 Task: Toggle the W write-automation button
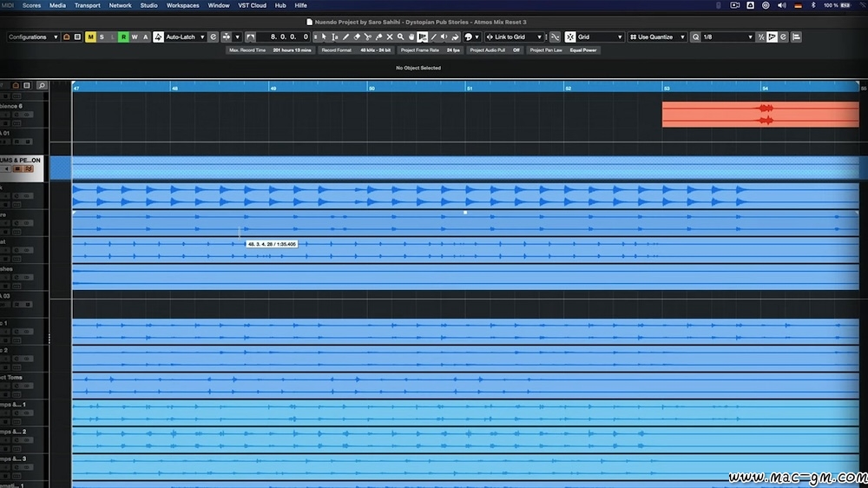click(x=135, y=37)
